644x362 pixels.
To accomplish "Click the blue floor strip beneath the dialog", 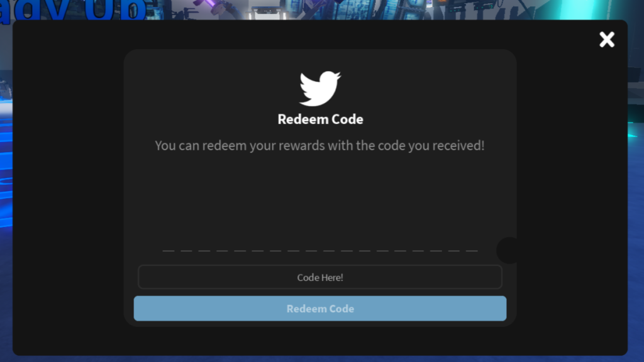I will (x=322, y=359).
